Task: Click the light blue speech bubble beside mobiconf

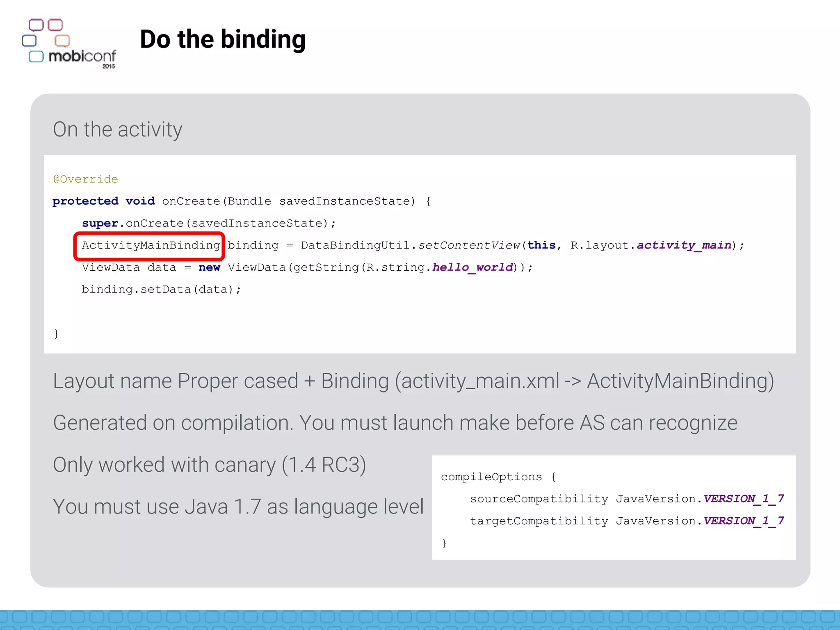Action: click(36, 57)
